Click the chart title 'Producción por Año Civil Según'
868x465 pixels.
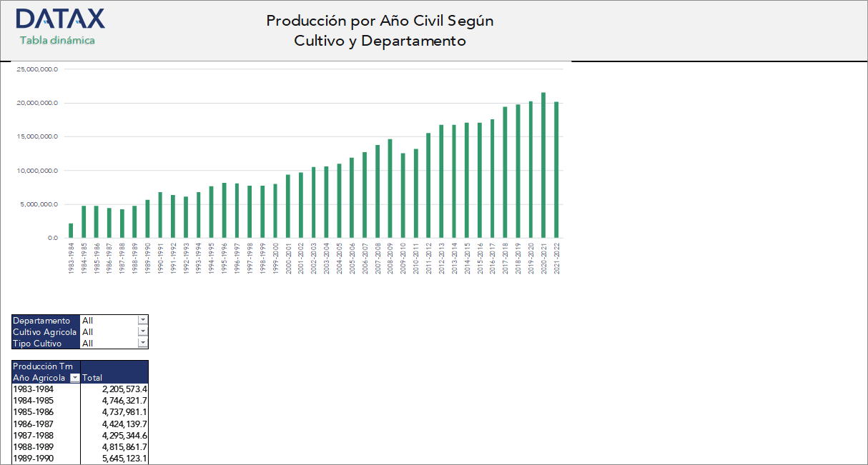(380, 21)
